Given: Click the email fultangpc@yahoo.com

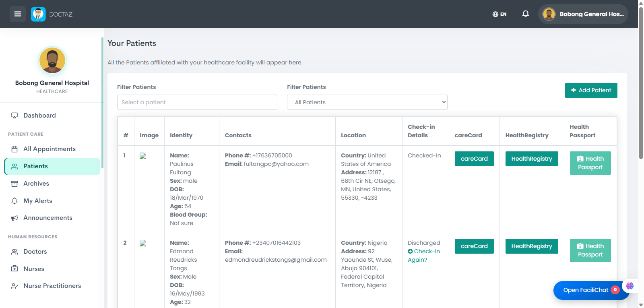Looking at the screenshot, I should click(x=276, y=164).
